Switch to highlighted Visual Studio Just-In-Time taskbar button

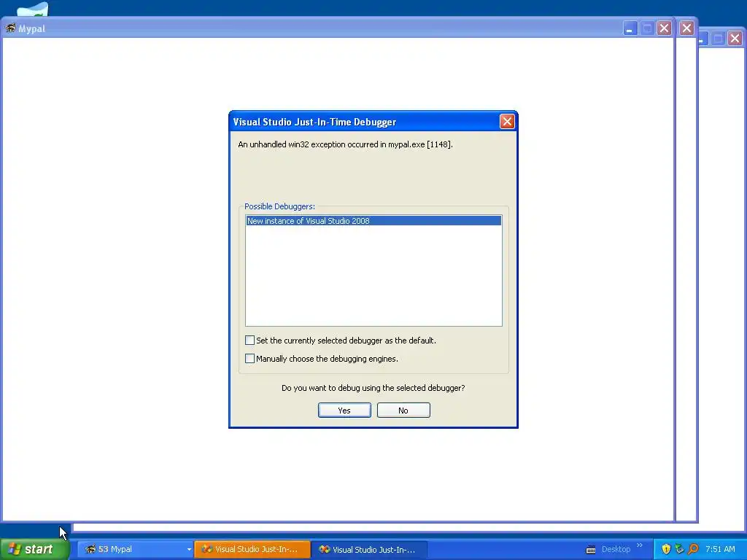click(x=252, y=549)
